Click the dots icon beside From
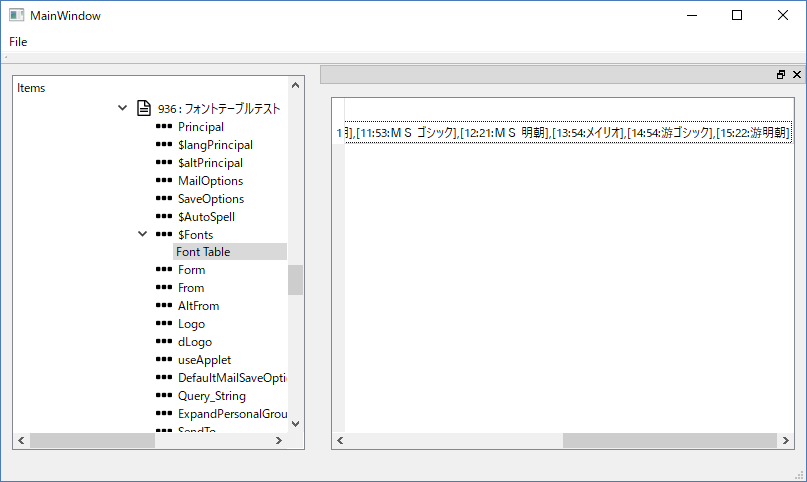Screen dimensions: 807x482 (164, 287)
